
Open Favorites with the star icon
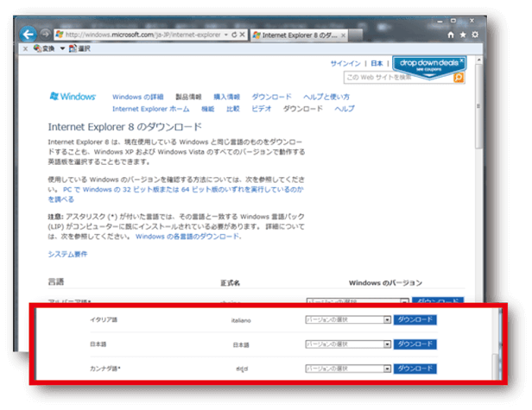[463, 35]
